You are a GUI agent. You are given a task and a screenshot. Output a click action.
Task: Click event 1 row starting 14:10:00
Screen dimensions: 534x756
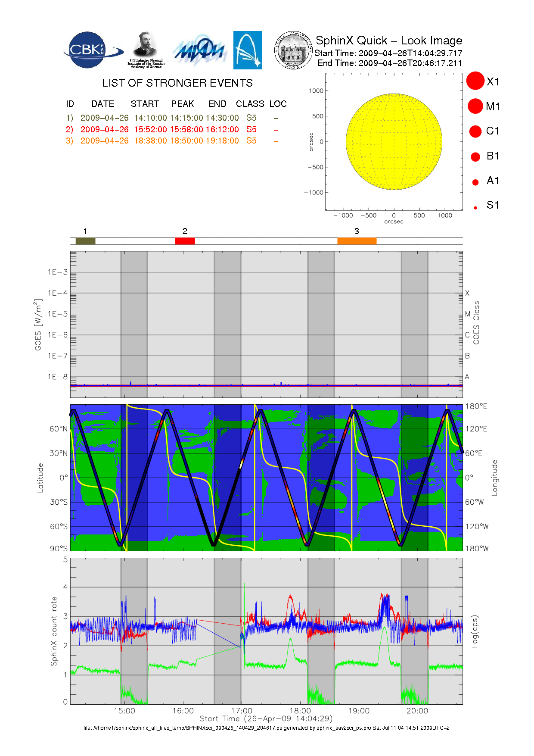tap(172, 118)
